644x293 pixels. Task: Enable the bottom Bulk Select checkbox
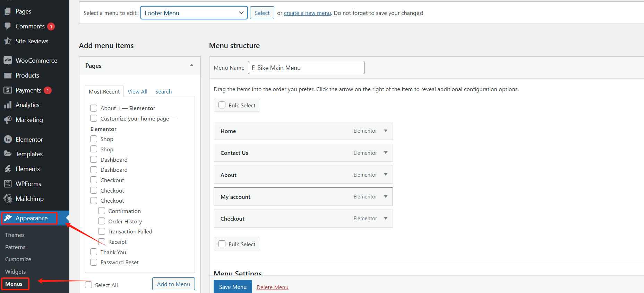point(222,244)
